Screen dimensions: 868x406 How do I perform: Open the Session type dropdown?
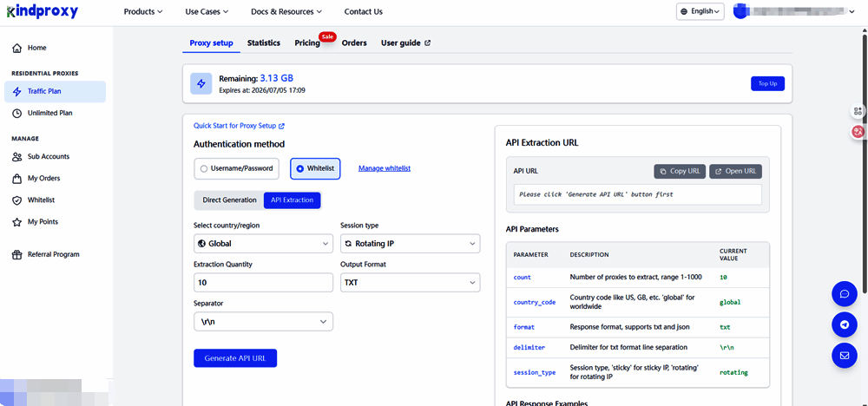410,244
